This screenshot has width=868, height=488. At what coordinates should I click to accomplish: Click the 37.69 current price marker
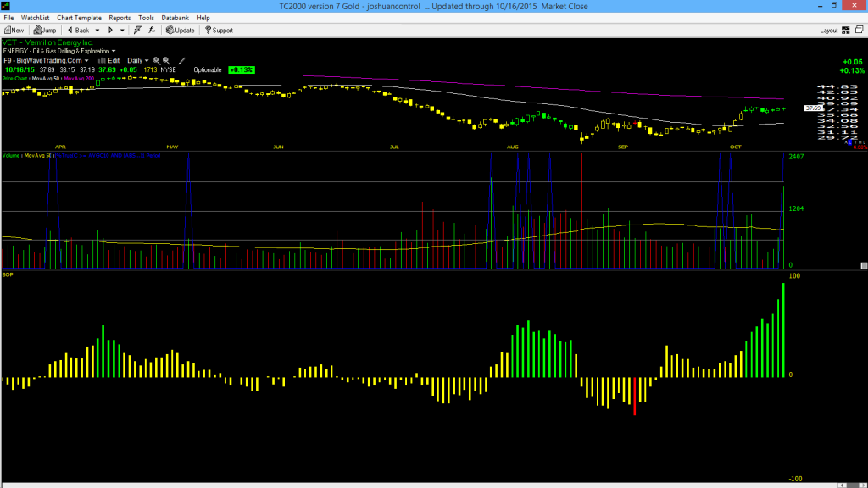[813, 108]
